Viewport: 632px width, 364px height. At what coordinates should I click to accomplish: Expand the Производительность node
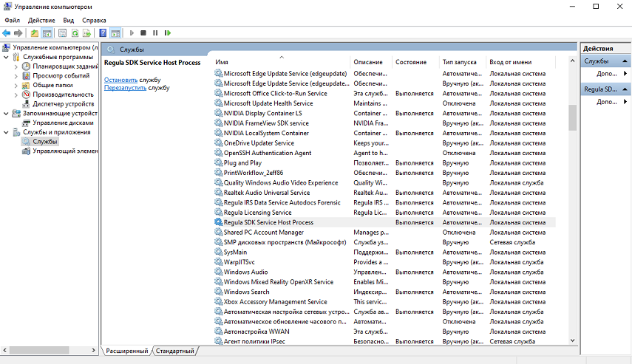click(x=16, y=95)
